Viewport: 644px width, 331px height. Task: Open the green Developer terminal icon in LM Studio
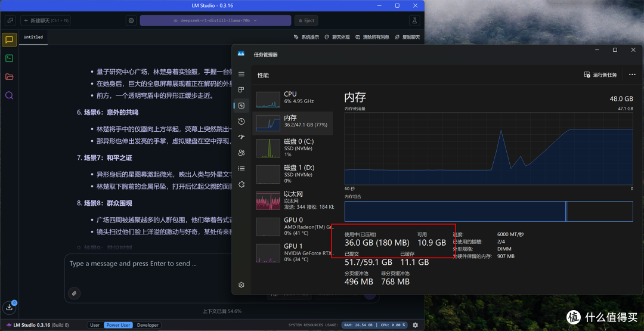coord(9,58)
